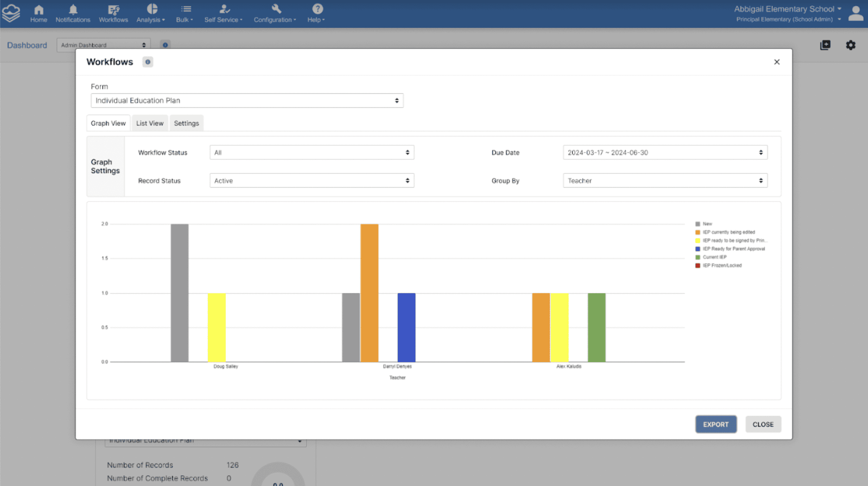Open the Workflows nav icon
The image size is (868, 486).
113,13
